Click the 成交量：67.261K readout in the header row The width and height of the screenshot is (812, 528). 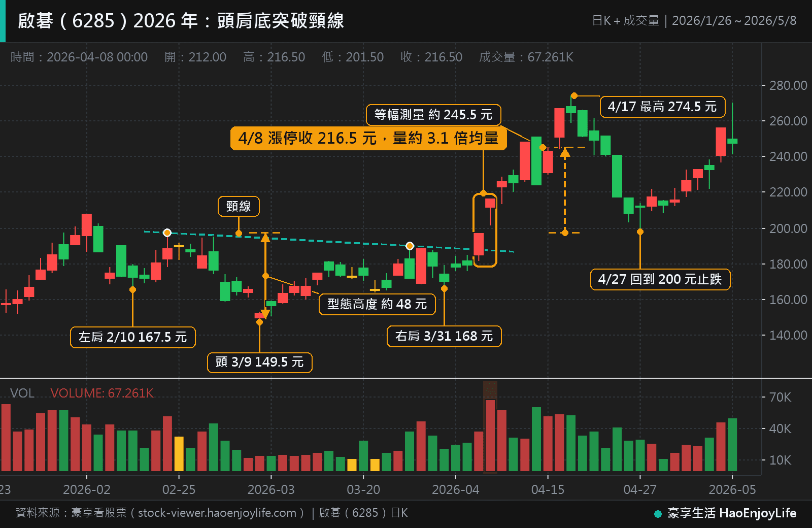click(x=526, y=57)
